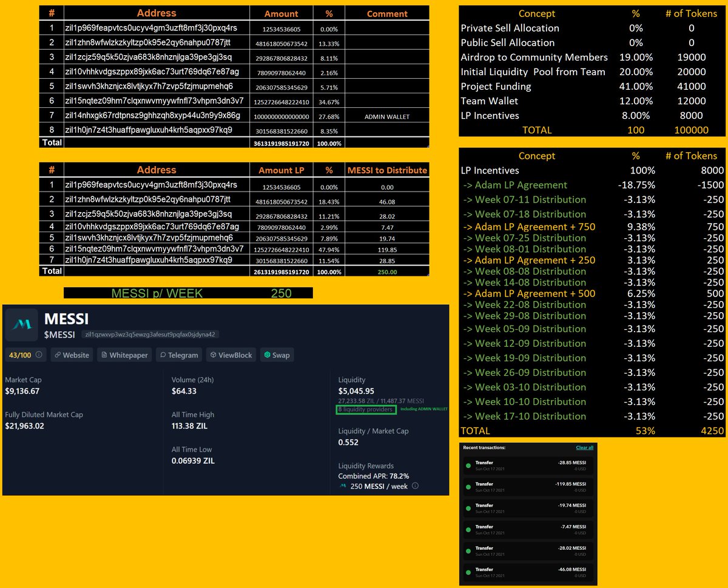Open the MESSI project Website
Image resolution: width=728 pixels, height=588 pixels.
point(72,355)
